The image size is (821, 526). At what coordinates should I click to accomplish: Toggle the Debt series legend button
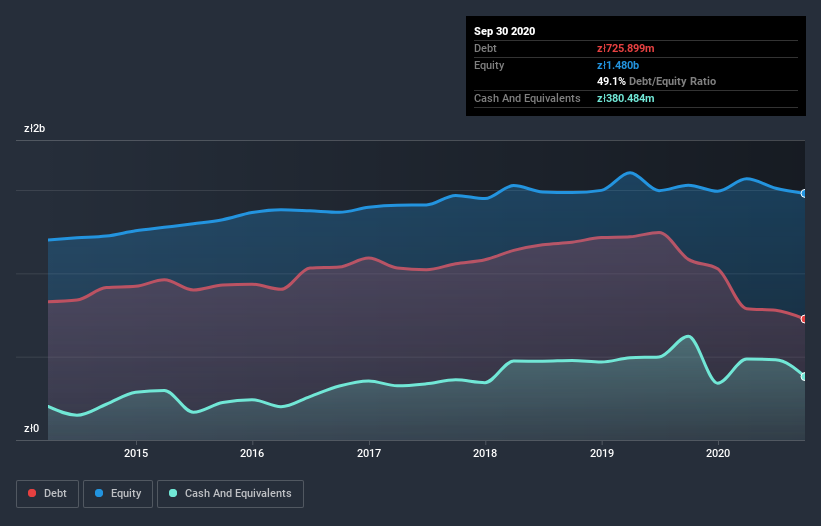coord(48,494)
